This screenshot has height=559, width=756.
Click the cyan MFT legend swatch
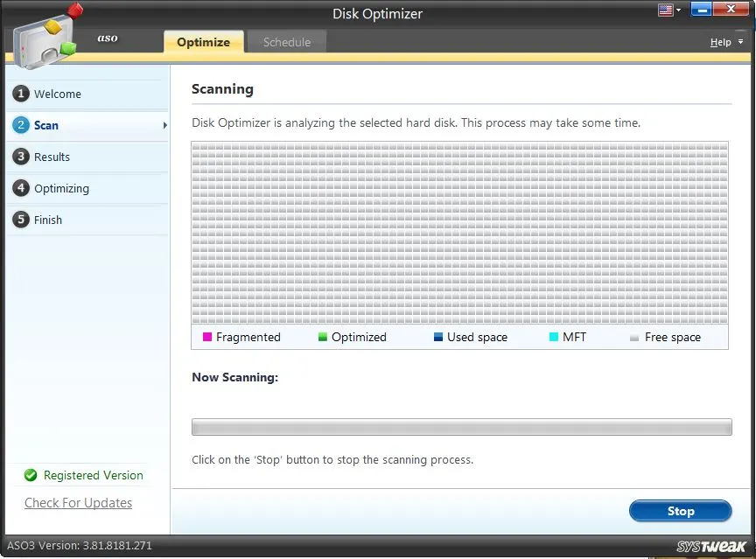(553, 337)
